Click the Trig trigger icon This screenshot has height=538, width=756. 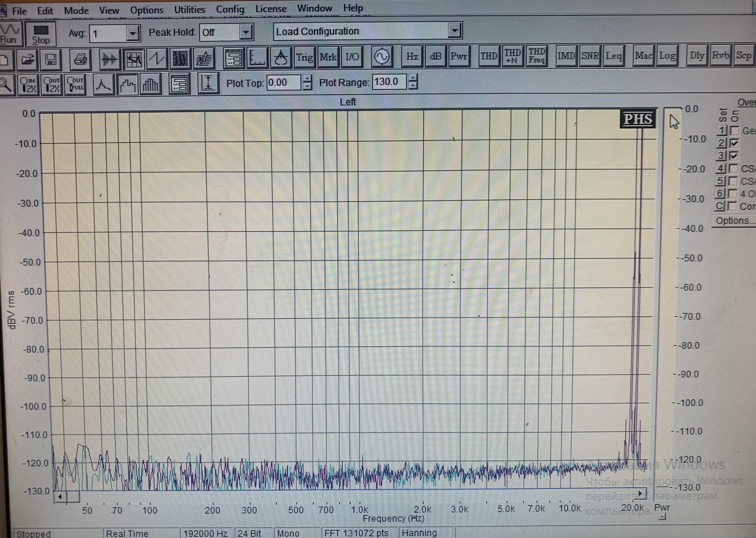(x=304, y=58)
